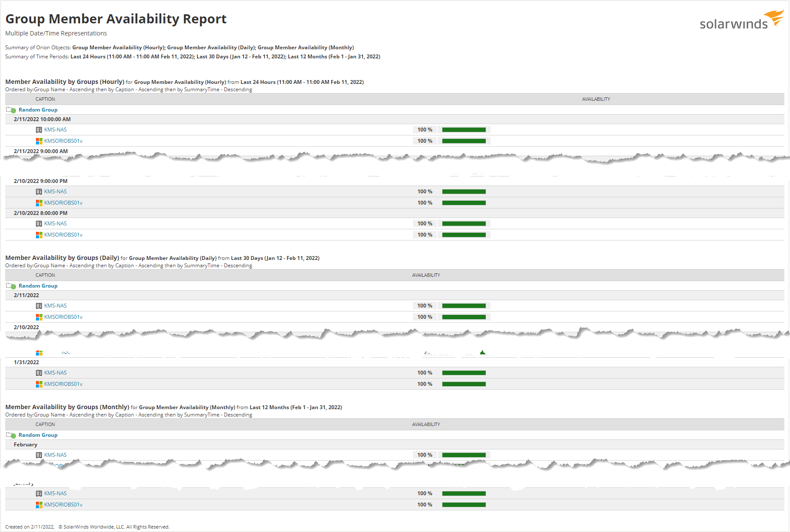Click the availability bar for KMS-NAS under February
The image size is (790, 532).
point(464,455)
